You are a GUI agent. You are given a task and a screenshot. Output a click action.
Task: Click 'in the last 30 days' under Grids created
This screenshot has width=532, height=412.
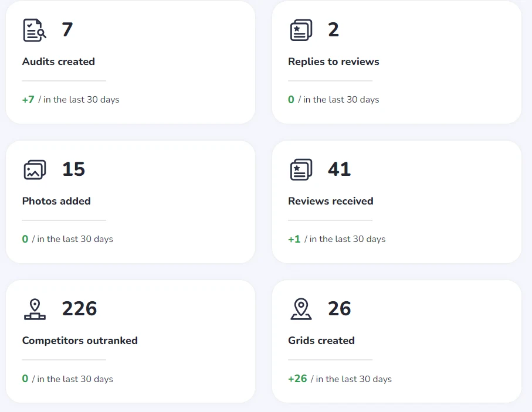(354, 379)
